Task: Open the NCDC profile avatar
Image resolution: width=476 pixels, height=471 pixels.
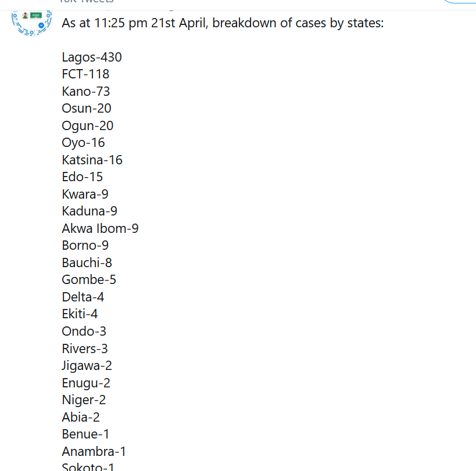Action: coord(31,23)
